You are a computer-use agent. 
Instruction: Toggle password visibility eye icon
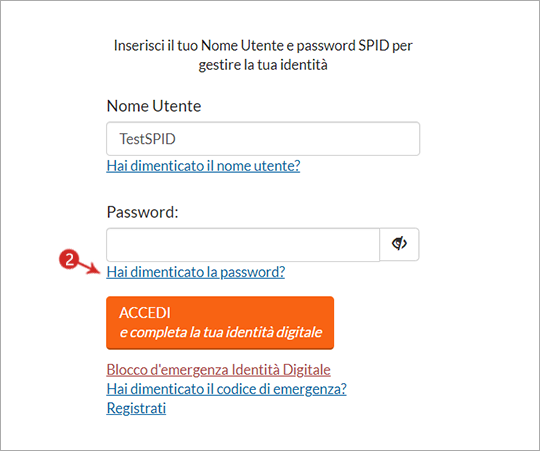[399, 244]
